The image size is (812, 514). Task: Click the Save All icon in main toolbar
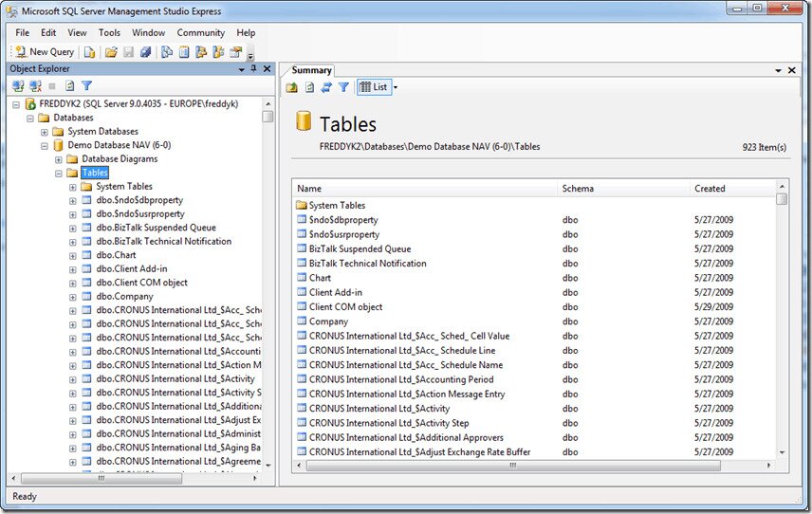[x=145, y=52]
